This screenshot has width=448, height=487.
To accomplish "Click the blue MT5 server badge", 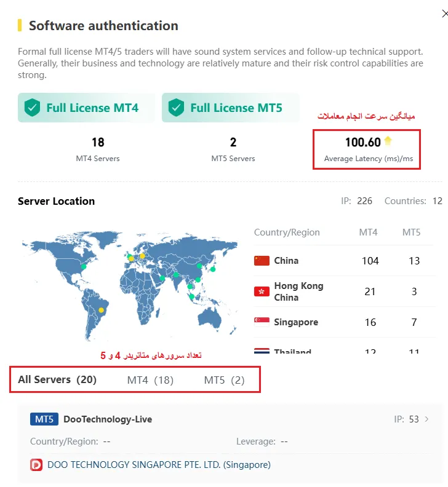I will [44, 419].
